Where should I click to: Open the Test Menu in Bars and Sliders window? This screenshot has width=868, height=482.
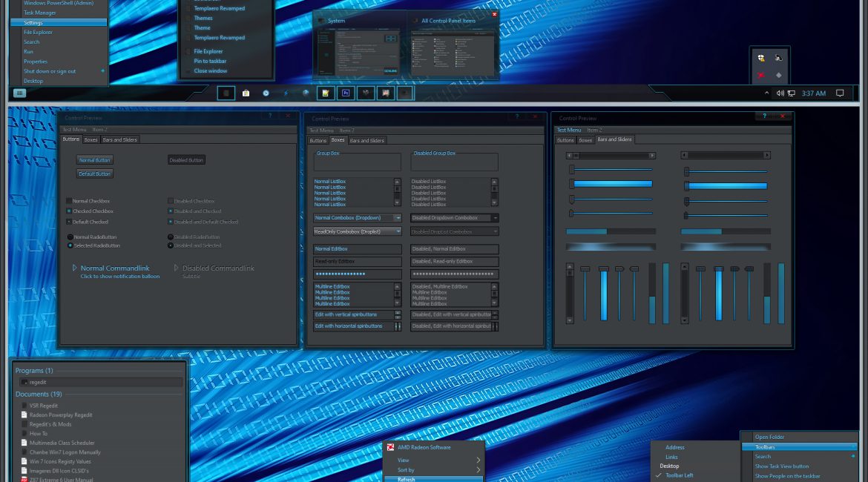pos(569,130)
